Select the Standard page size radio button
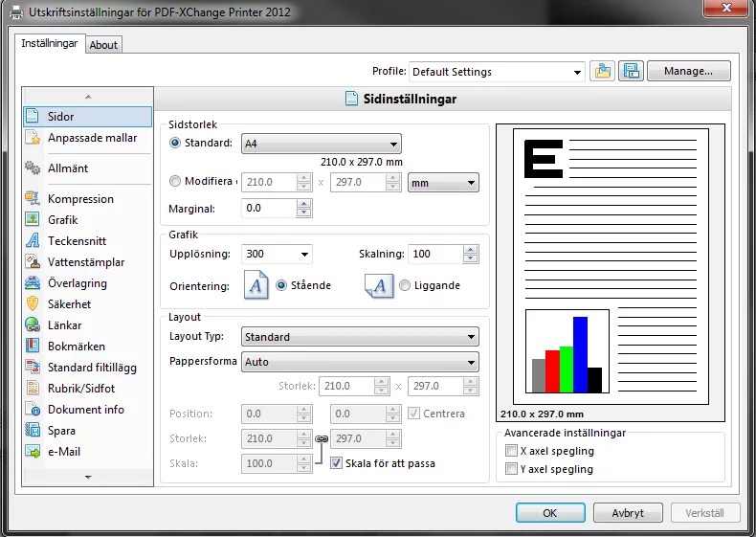Image resolution: width=756 pixels, height=537 pixels. (175, 143)
